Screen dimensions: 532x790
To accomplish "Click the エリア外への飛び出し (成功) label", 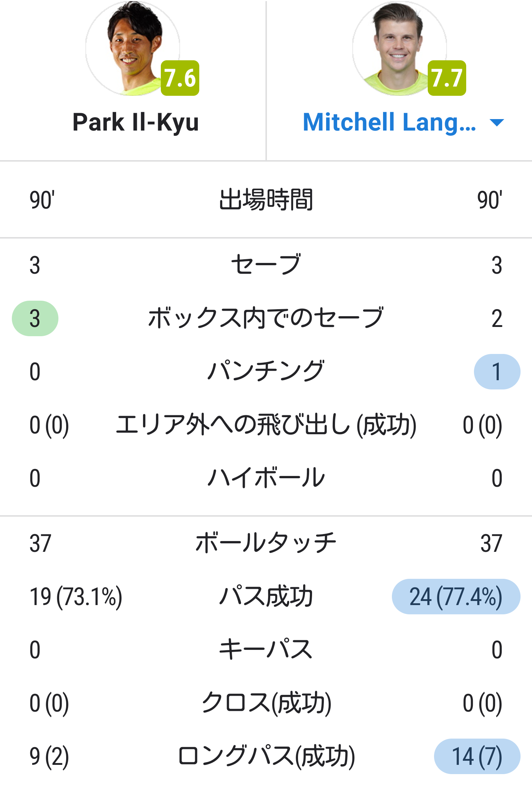I will click(x=266, y=425).
